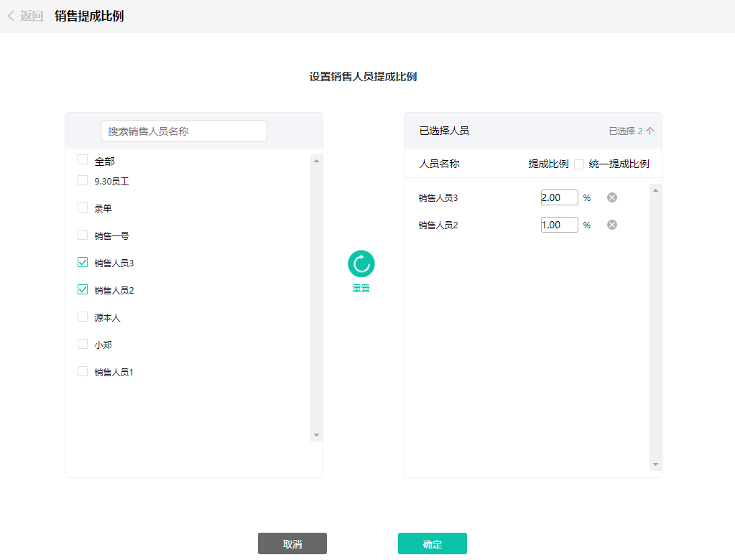735x560 pixels.
Task: Check the 录单 checkbox
Action: (x=82, y=207)
